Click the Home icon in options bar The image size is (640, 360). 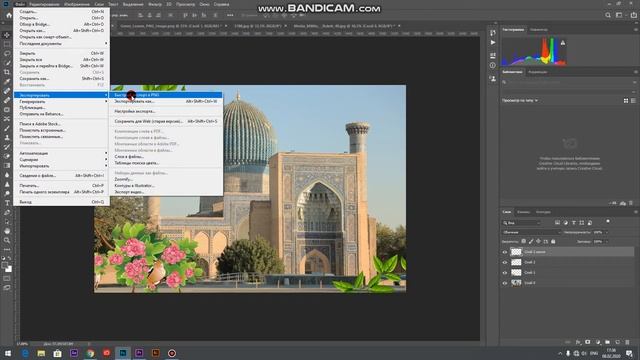coord(9,15)
